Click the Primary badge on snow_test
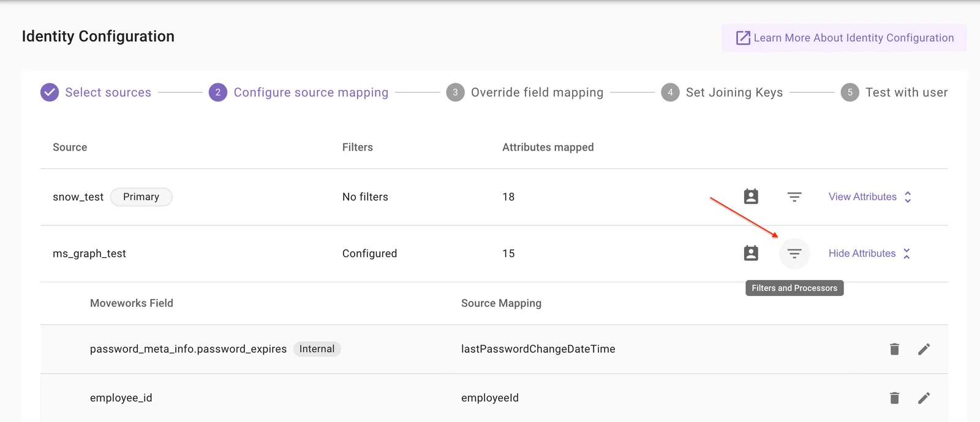The height and width of the screenshot is (422, 980). [141, 197]
